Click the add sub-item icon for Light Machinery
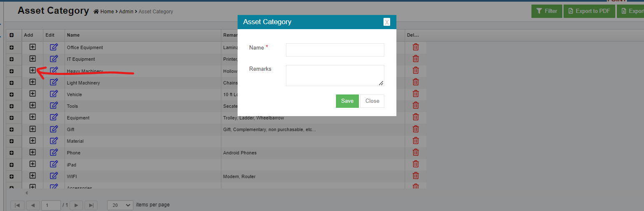Image resolution: width=644 pixels, height=211 pixels. point(33,82)
